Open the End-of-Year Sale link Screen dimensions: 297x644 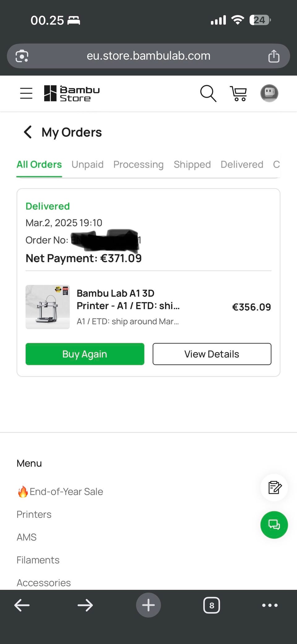tap(66, 491)
